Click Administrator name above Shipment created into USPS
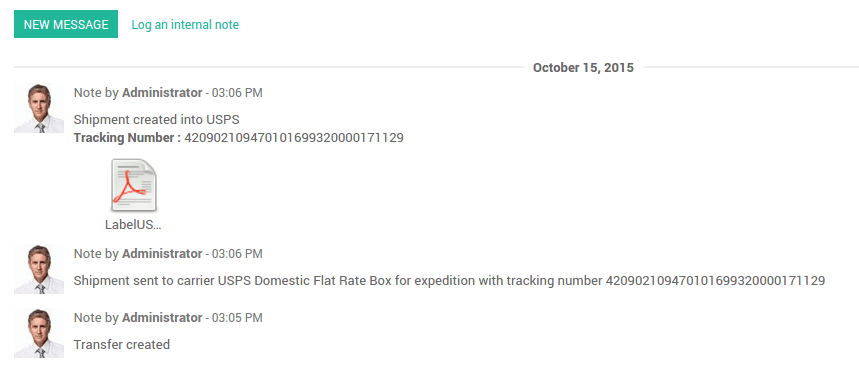This screenshot has height=366, width=859. [162, 93]
